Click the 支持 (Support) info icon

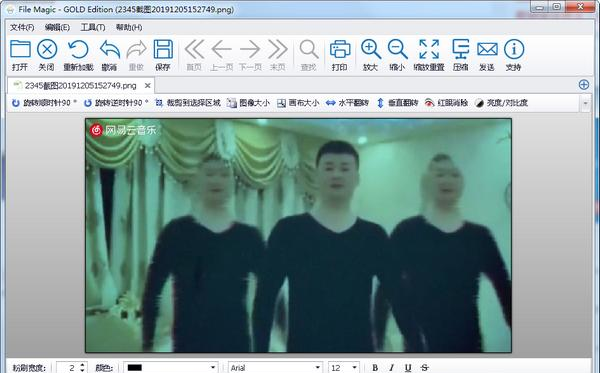coord(514,49)
